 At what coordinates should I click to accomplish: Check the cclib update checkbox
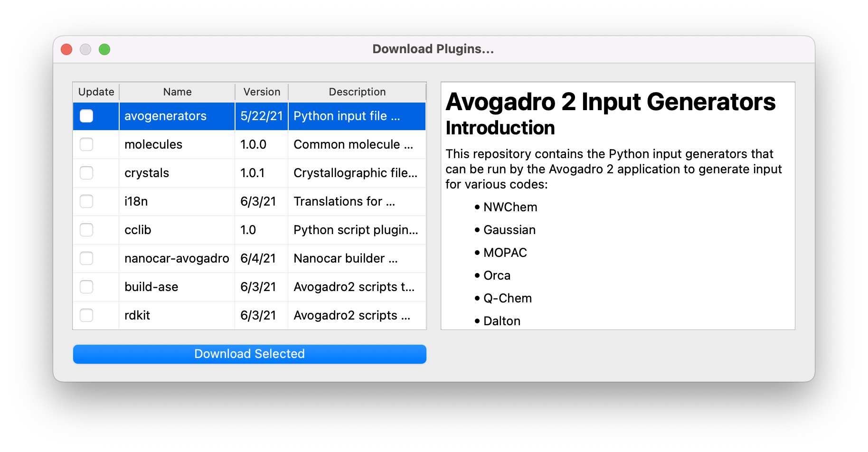click(86, 230)
